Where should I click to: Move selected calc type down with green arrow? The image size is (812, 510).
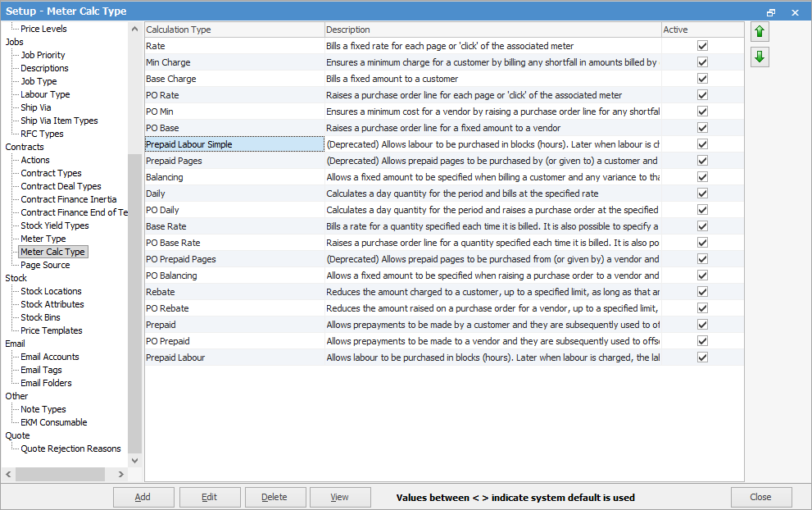pos(760,57)
